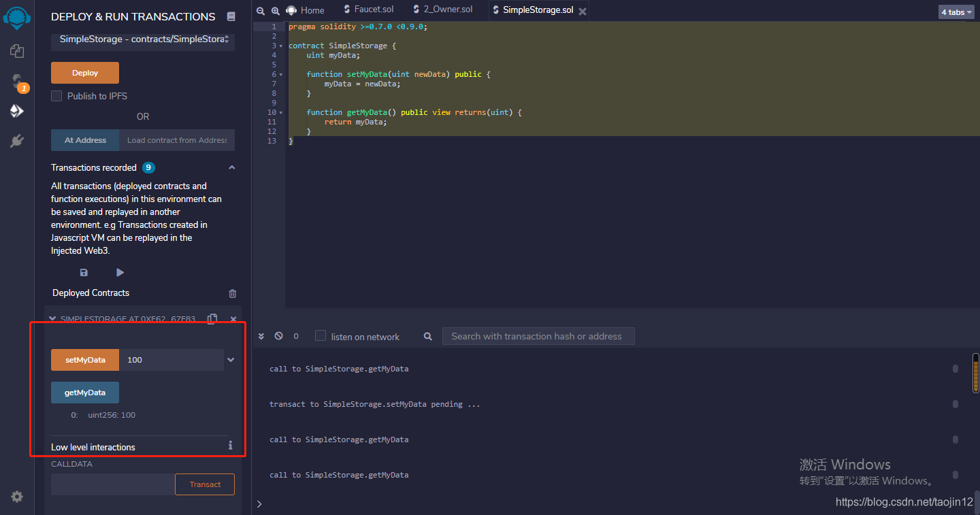Switch to Home tab

[306, 10]
